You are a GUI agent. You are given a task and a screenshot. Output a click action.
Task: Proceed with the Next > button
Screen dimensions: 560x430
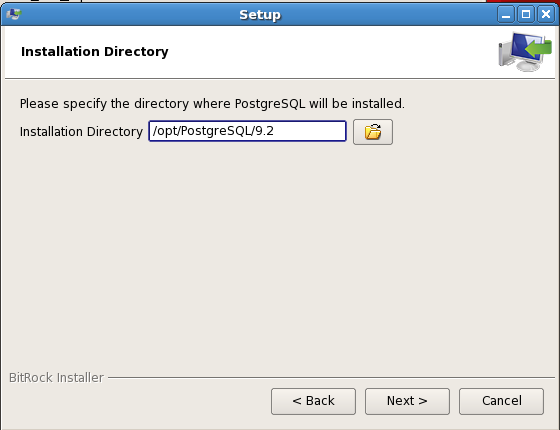point(407,401)
